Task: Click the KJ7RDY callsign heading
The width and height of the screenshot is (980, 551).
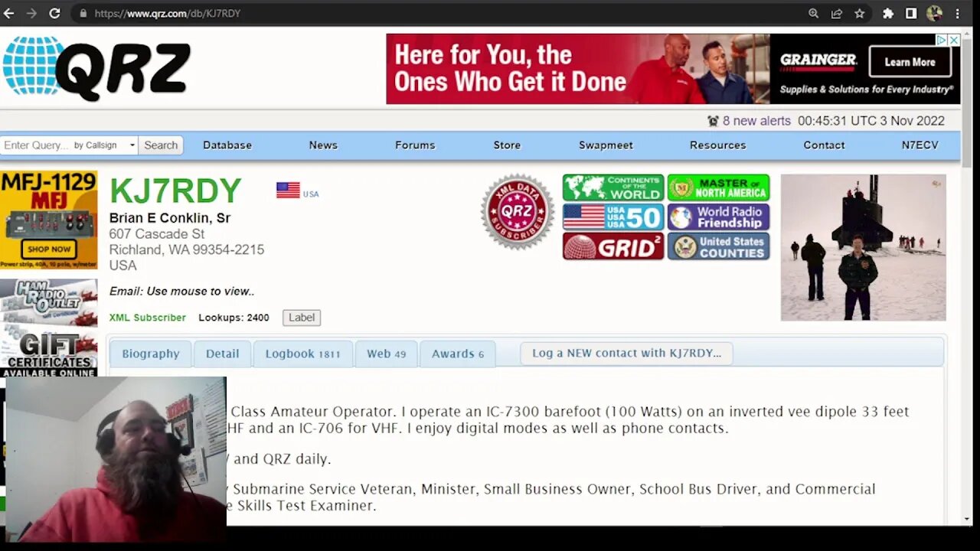Action: (x=175, y=191)
